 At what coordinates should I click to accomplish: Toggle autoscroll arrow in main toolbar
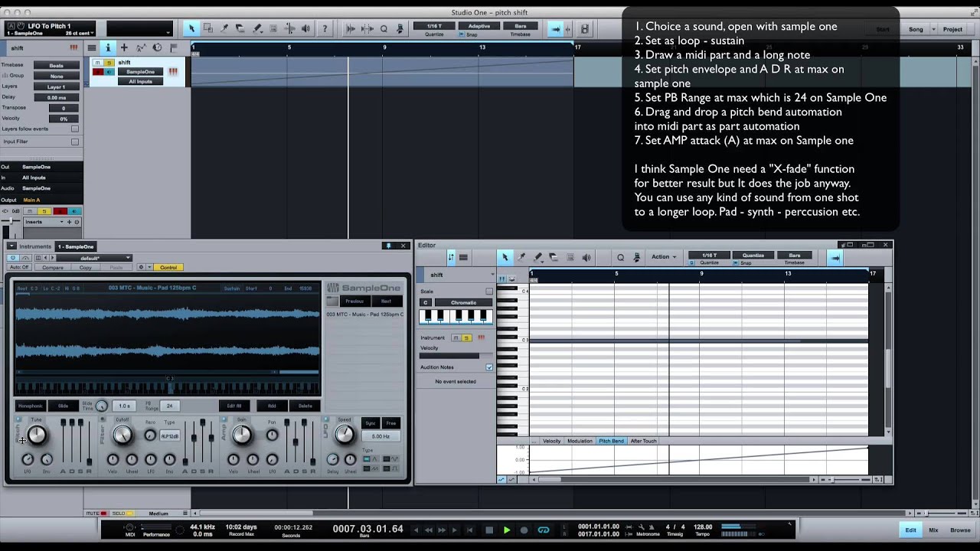(556, 29)
